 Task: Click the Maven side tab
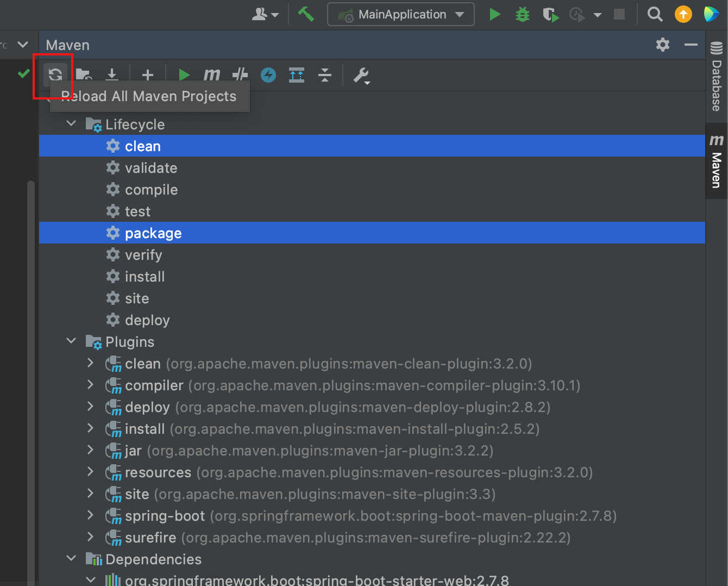(717, 161)
